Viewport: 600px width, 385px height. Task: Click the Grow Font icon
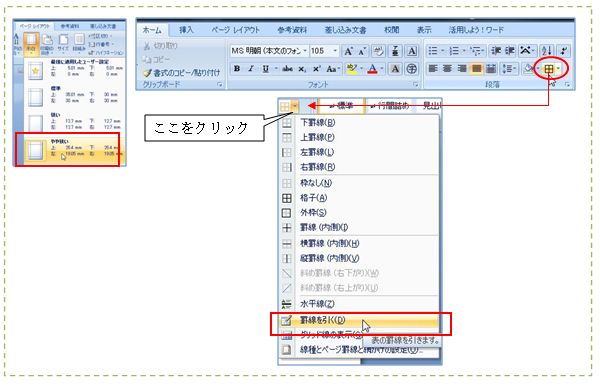348,51
